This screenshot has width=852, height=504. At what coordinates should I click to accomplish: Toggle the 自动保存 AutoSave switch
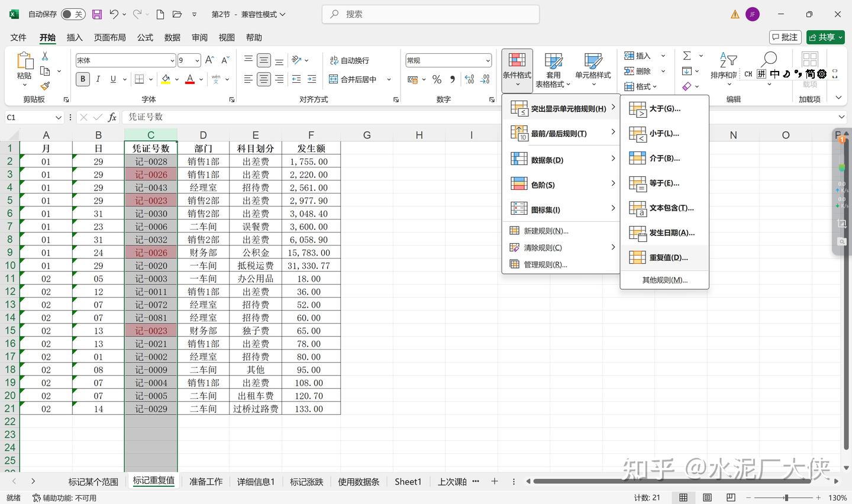point(73,14)
